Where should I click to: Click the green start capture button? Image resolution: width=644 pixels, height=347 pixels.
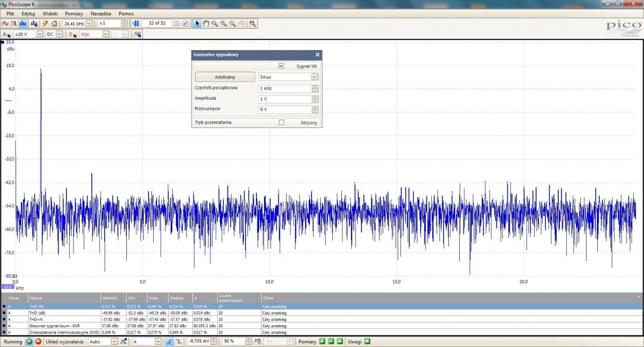pyautogui.click(x=29, y=341)
